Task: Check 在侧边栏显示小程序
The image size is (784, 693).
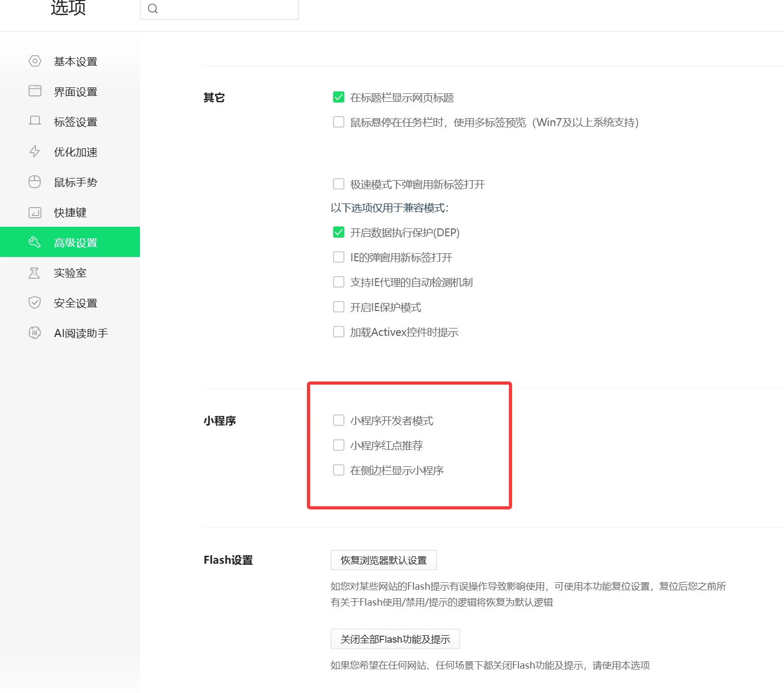Action: tap(339, 469)
